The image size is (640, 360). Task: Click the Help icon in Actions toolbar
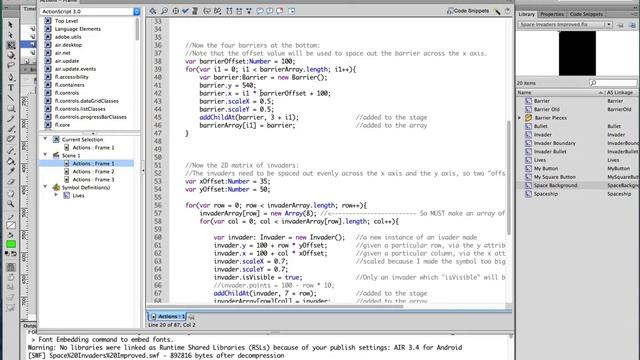(507, 11)
